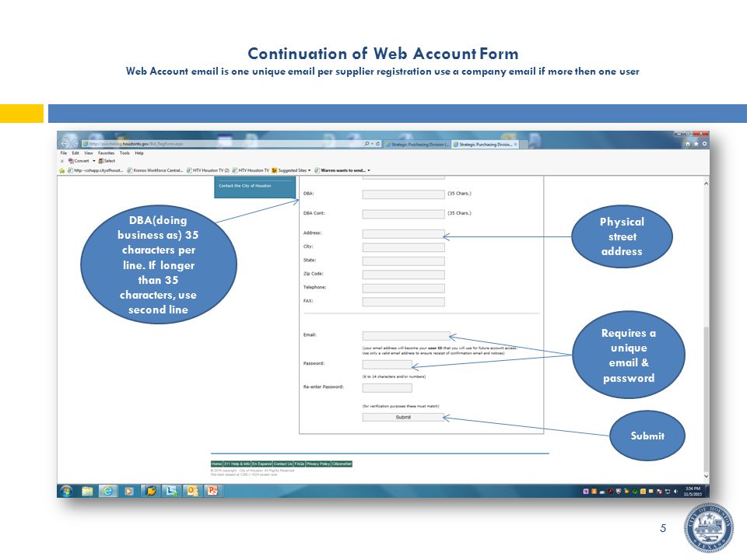Click the Add to favorites bar star icon
The image size is (747, 560).
pos(62,170)
